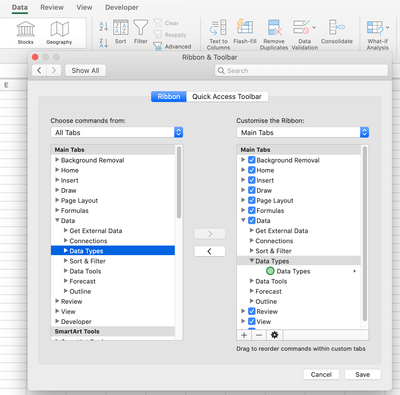The image size is (400, 395).
Task: Open Data Validation tool
Action: [304, 35]
